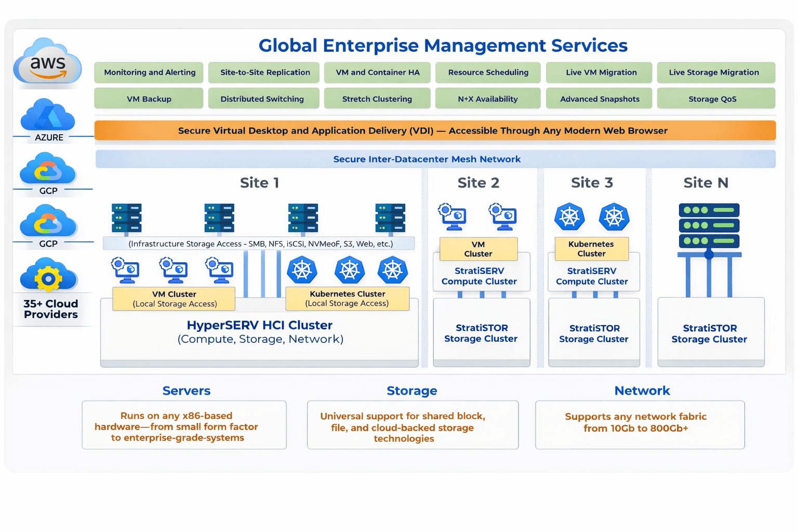Switch to the Site 2 section
The width and height of the screenshot is (798, 532).
pyautogui.click(x=478, y=183)
